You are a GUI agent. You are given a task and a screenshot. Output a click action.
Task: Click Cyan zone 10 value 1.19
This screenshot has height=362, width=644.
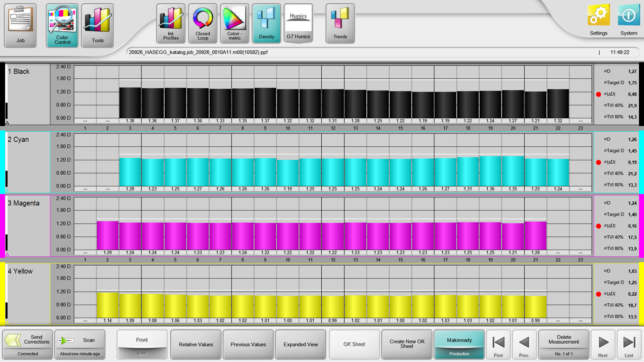point(287,189)
